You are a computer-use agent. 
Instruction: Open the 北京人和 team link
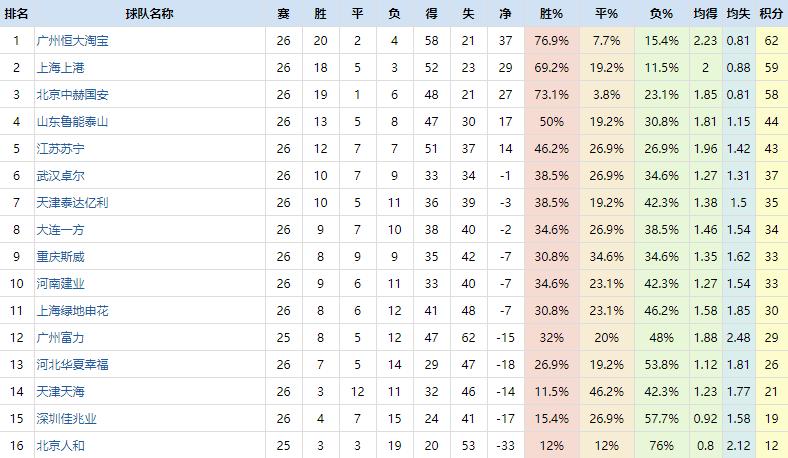coord(60,445)
